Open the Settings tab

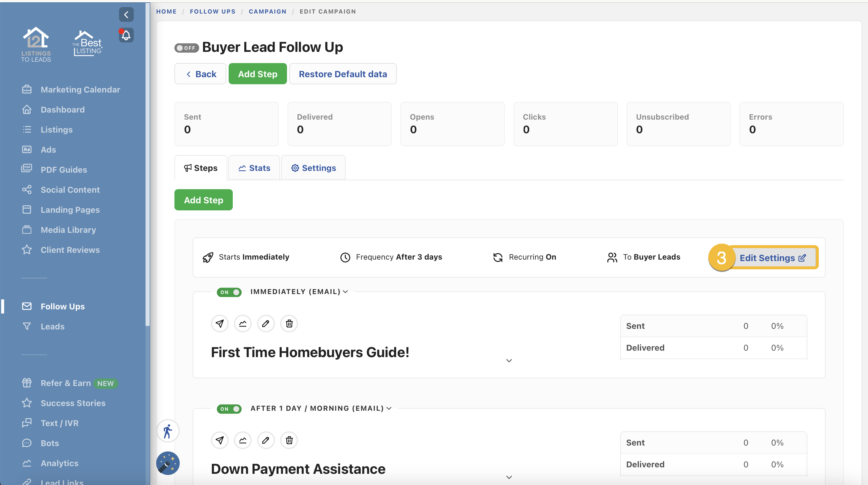point(313,168)
